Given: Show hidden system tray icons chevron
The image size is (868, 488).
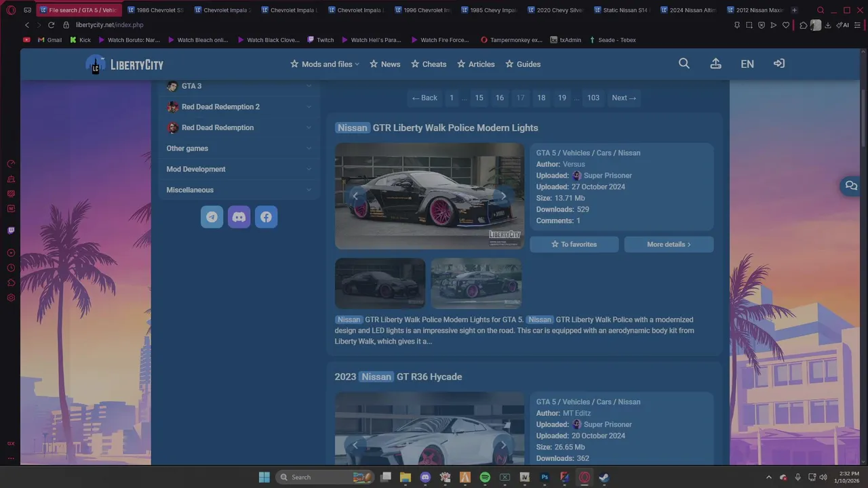Looking at the screenshot, I should click(x=768, y=477).
